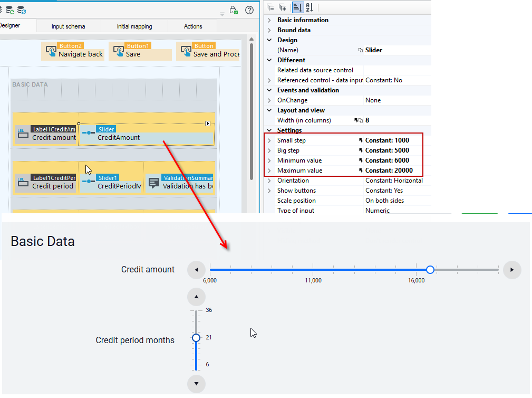
Task: Select the Save and Process button control
Action: pos(208,51)
